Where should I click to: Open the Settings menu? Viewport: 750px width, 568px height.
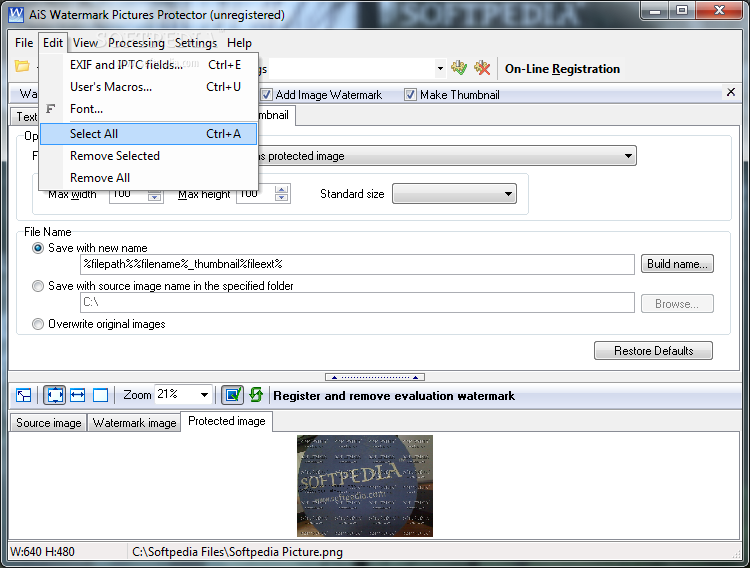pyautogui.click(x=196, y=43)
